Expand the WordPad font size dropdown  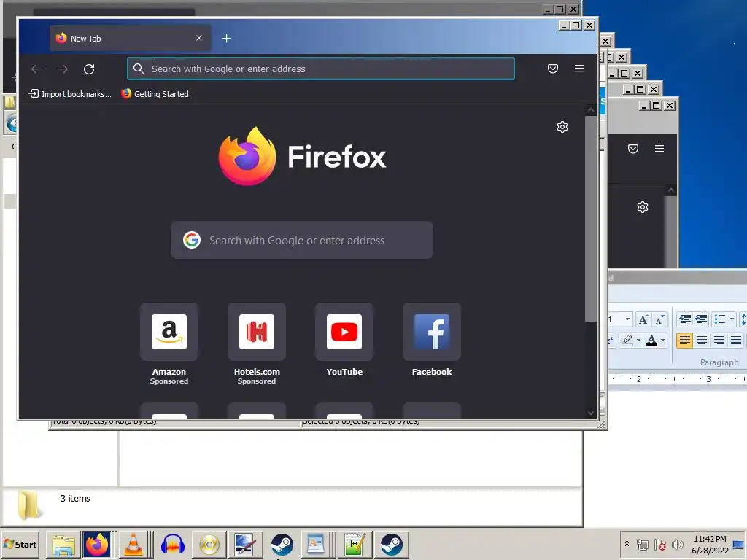[x=628, y=319]
